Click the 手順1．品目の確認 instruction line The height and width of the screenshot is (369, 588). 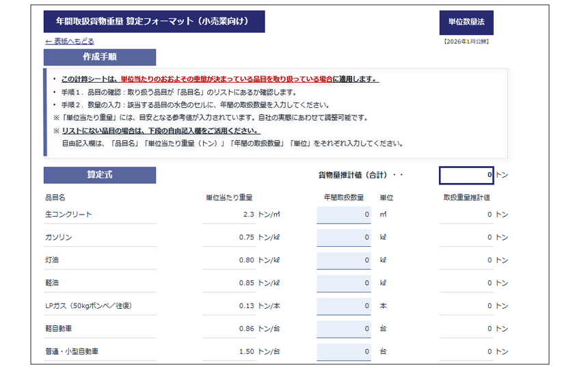(179, 92)
